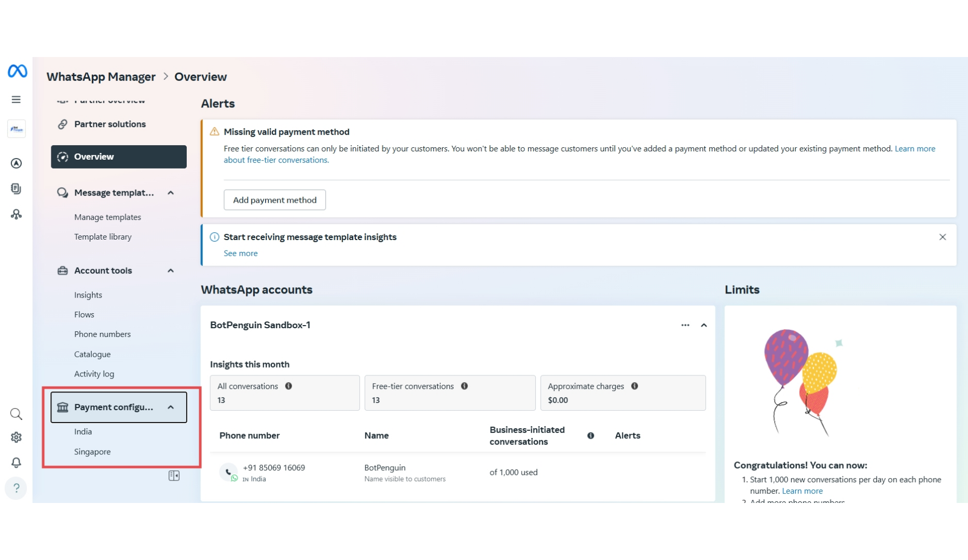The height and width of the screenshot is (560, 968).
Task: Select India payment configuration
Action: pos(83,431)
